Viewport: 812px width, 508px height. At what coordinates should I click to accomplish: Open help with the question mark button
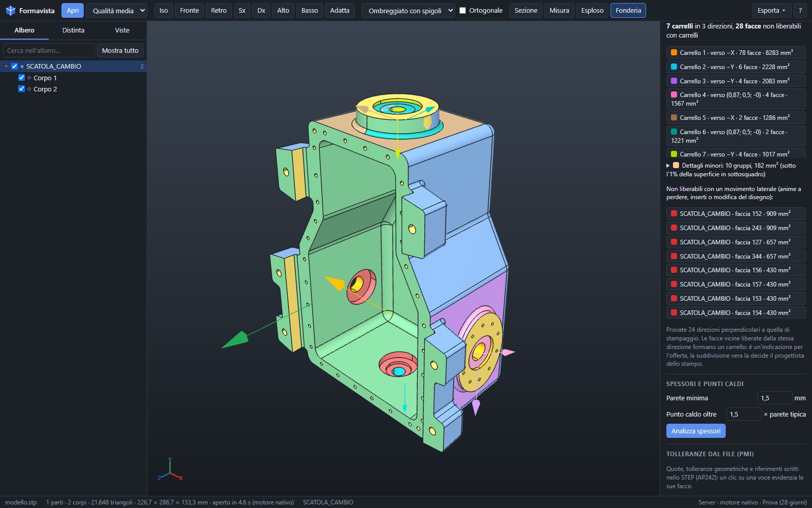pyautogui.click(x=800, y=10)
